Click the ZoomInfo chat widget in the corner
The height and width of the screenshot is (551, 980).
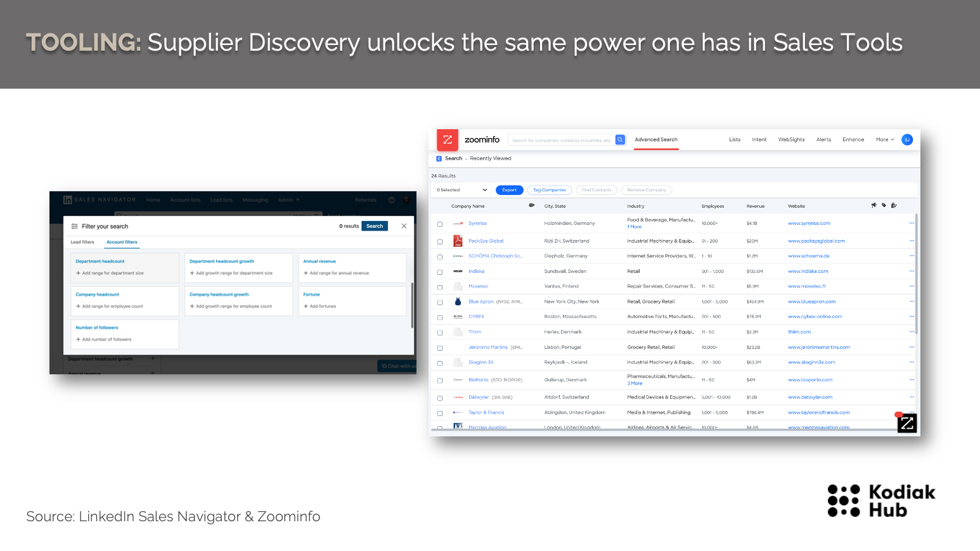(x=907, y=423)
